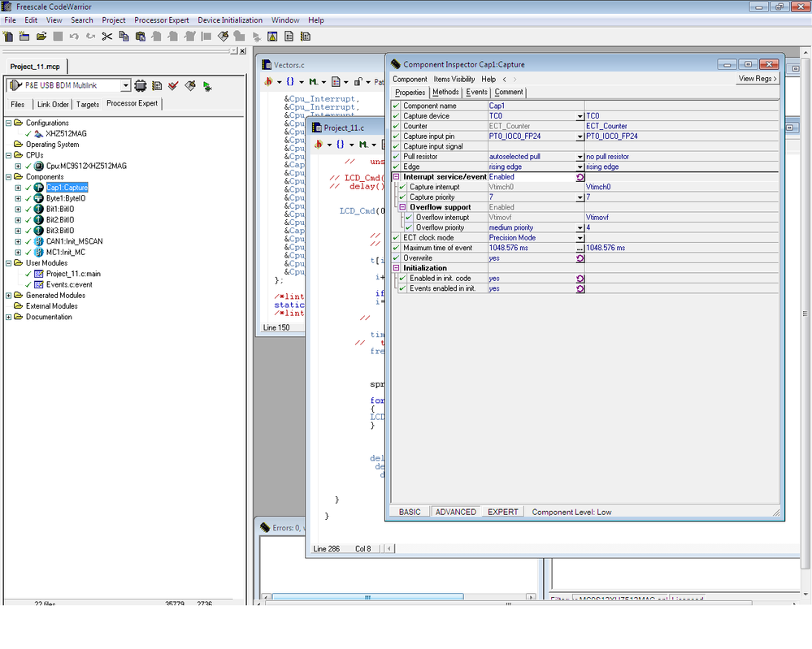Open target settings chip icon beside Multilink
This screenshot has width=812, height=649.
[140, 86]
